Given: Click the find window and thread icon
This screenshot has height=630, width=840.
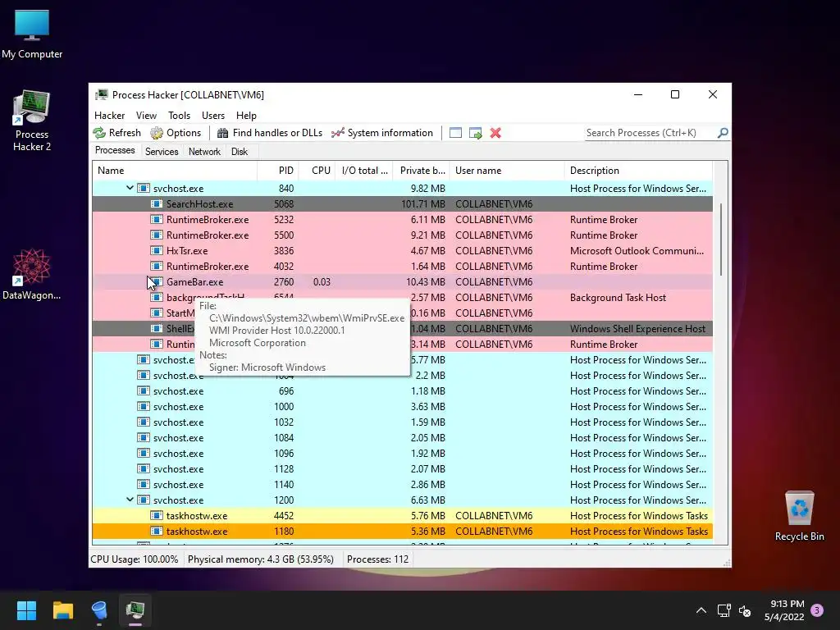Looking at the screenshot, I should 475,133.
